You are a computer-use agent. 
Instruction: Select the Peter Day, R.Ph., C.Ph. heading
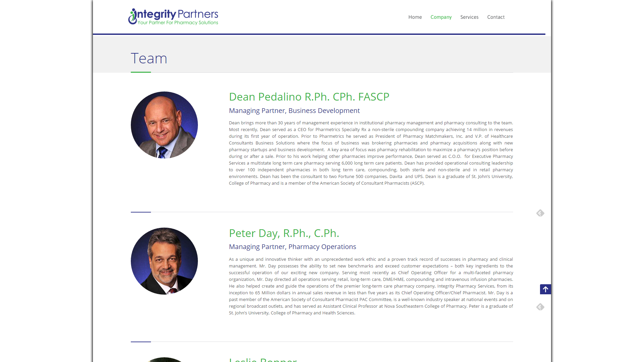(x=284, y=233)
